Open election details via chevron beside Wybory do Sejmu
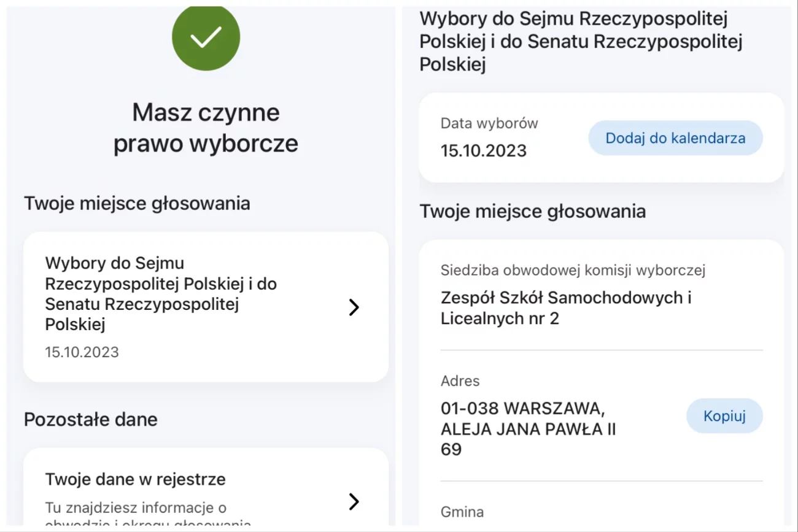The height and width of the screenshot is (532, 798). coord(354,307)
